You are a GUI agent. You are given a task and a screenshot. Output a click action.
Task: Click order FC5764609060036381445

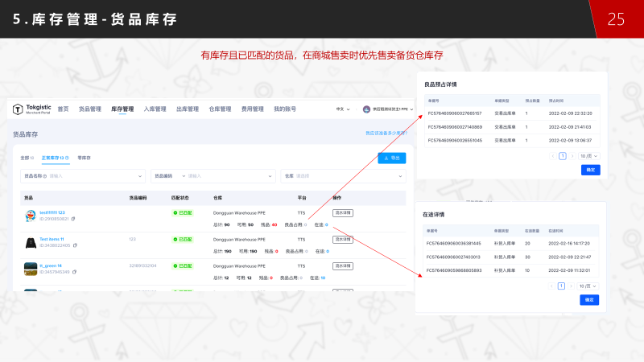[453, 244]
